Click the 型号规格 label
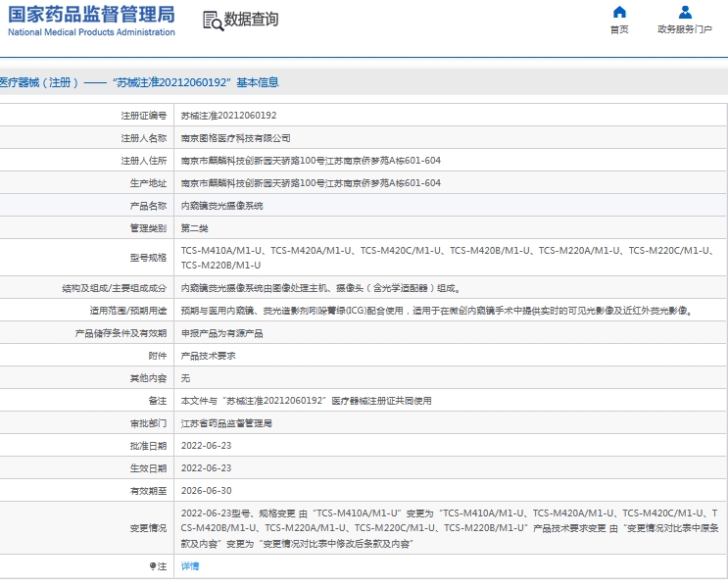 click(x=148, y=258)
